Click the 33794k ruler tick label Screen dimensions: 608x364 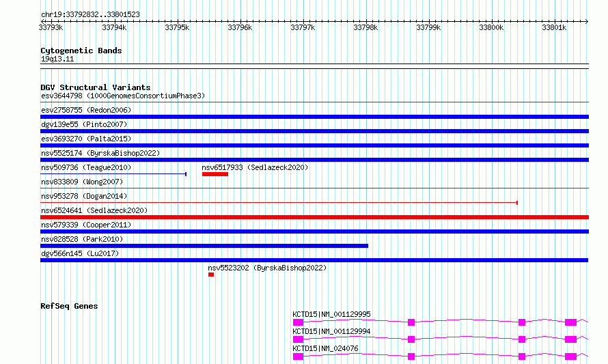coord(114,27)
